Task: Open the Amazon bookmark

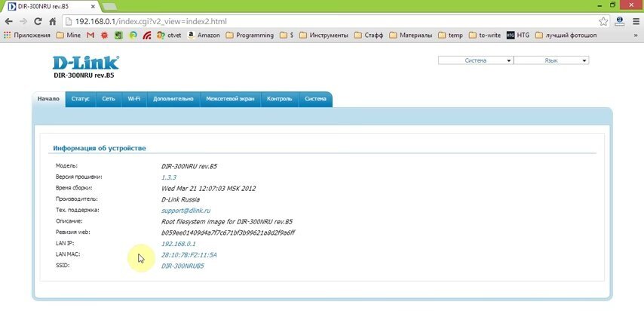Action: pyautogui.click(x=204, y=35)
